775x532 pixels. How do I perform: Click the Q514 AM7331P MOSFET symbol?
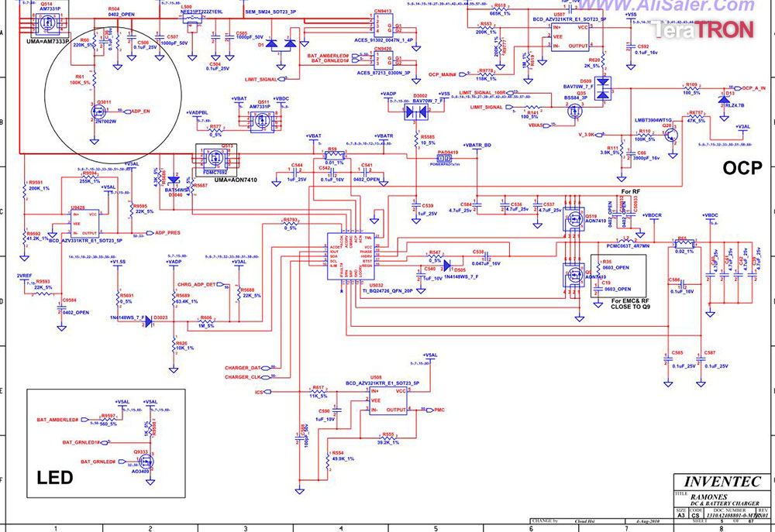click(47, 22)
